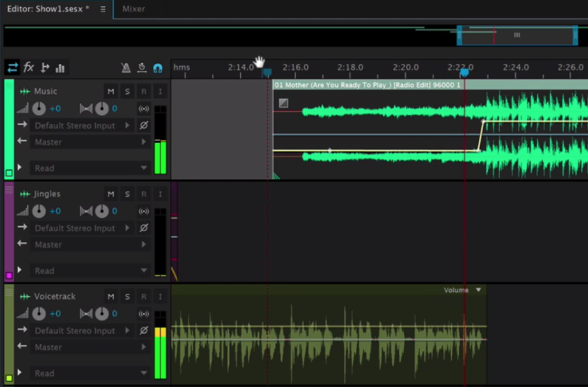Image resolution: width=588 pixels, height=387 pixels.
Task: Click the Music track pan knob
Action: (x=102, y=109)
